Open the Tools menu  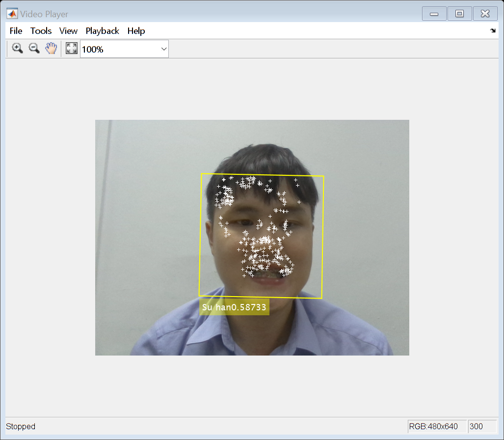tap(41, 31)
